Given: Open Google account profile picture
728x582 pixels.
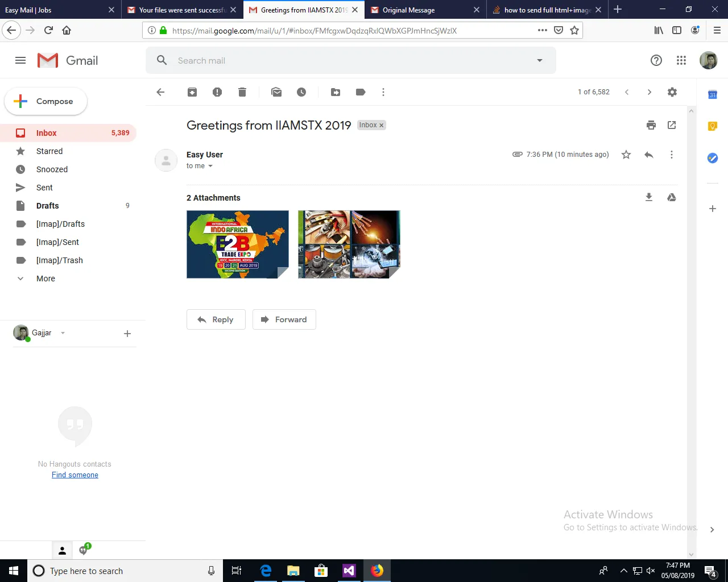Looking at the screenshot, I should click(x=709, y=60).
